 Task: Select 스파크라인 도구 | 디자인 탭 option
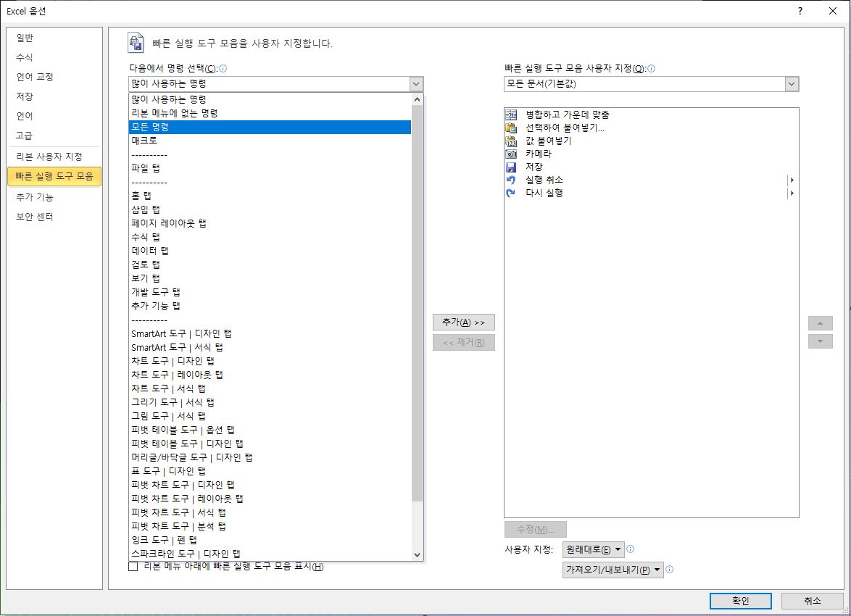(270, 554)
